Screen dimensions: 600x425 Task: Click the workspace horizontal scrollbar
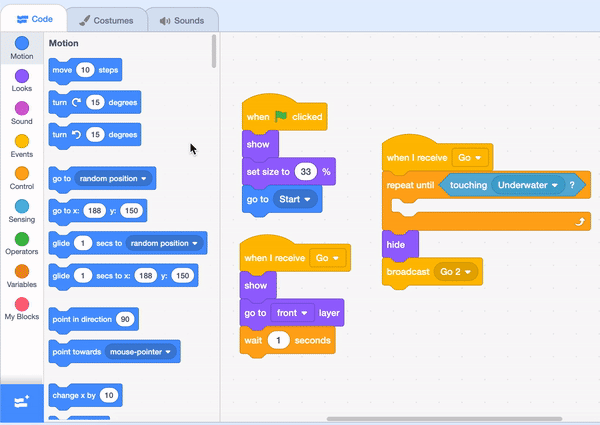click(x=444, y=419)
